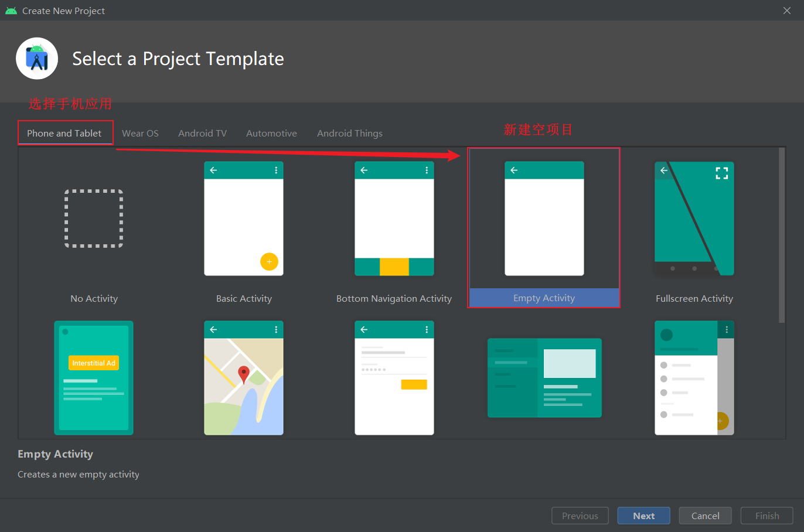The width and height of the screenshot is (804, 532).
Task: Select the Empty Activity template thumbnail
Action: click(x=544, y=219)
